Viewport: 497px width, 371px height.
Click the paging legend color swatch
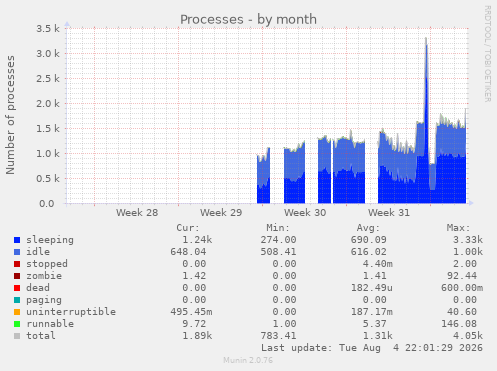point(17,300)
